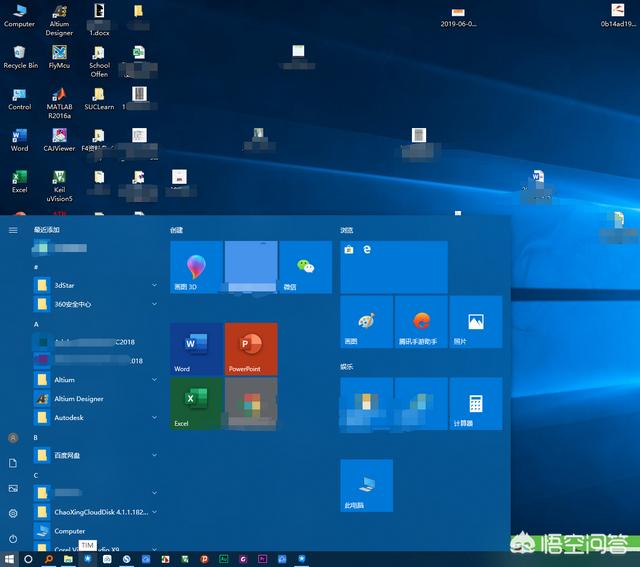Open the Tencent 腾讯手游助手 tile
The width and height of the screenshot is (640, 567).
coord(421,321)
